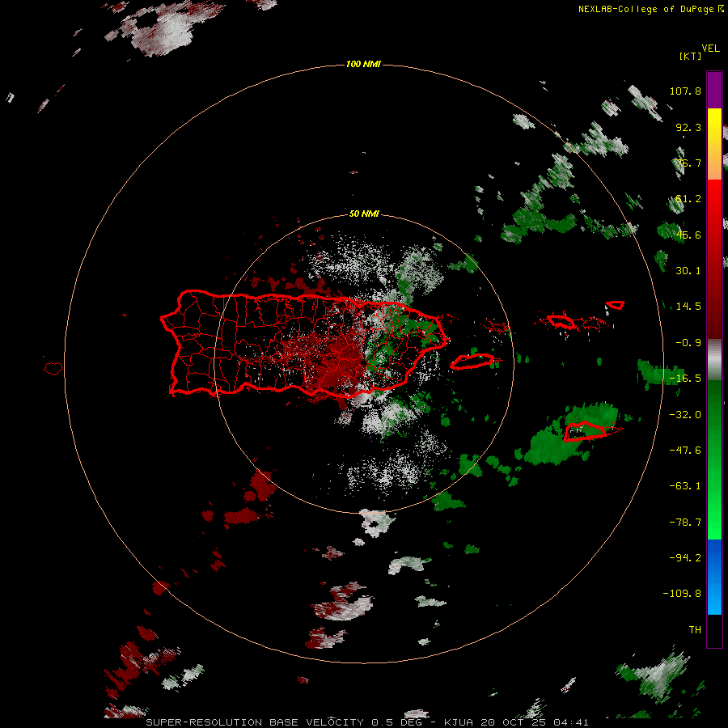Image resolution: width=728 pixels, height=728 pixels.
Task: Select the 61.2 legend value
Action: point(688,199)
